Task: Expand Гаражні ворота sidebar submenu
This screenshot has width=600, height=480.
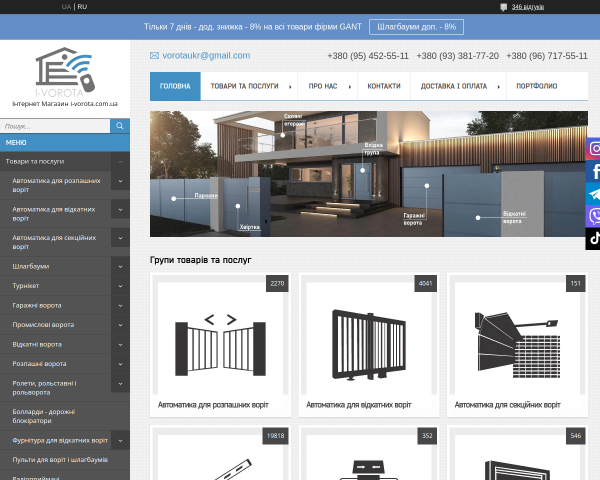Action: coord(120,305)
